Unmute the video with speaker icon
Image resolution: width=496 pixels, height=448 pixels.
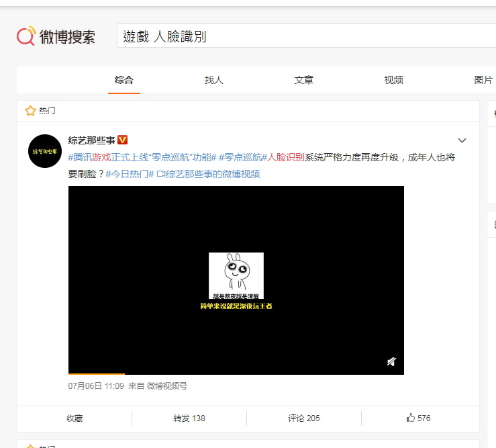tap(391, 361)
